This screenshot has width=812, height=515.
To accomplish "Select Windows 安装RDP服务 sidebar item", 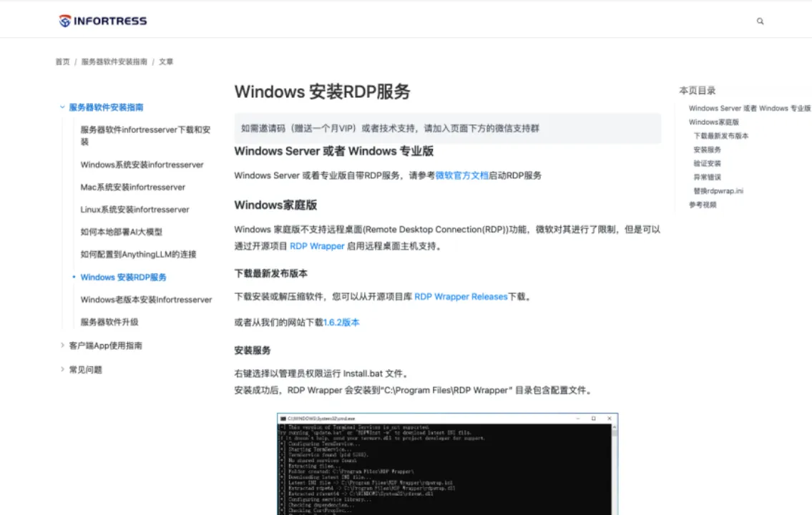I will tap(123, 277).
